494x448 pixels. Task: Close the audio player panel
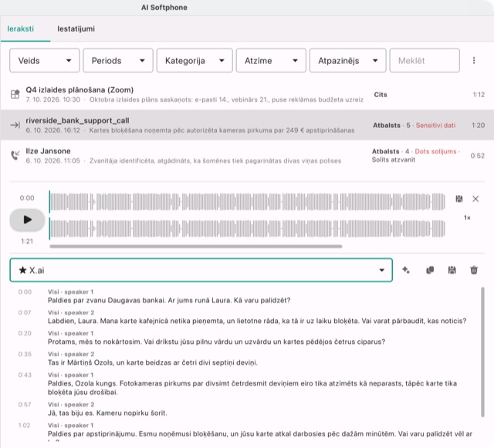pos(475,199)
